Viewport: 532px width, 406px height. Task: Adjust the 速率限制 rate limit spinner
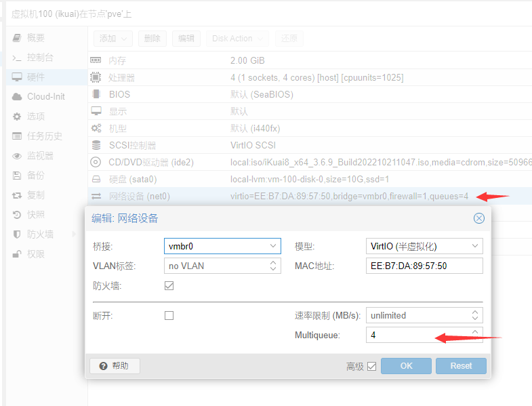click(x=475, y=315)
